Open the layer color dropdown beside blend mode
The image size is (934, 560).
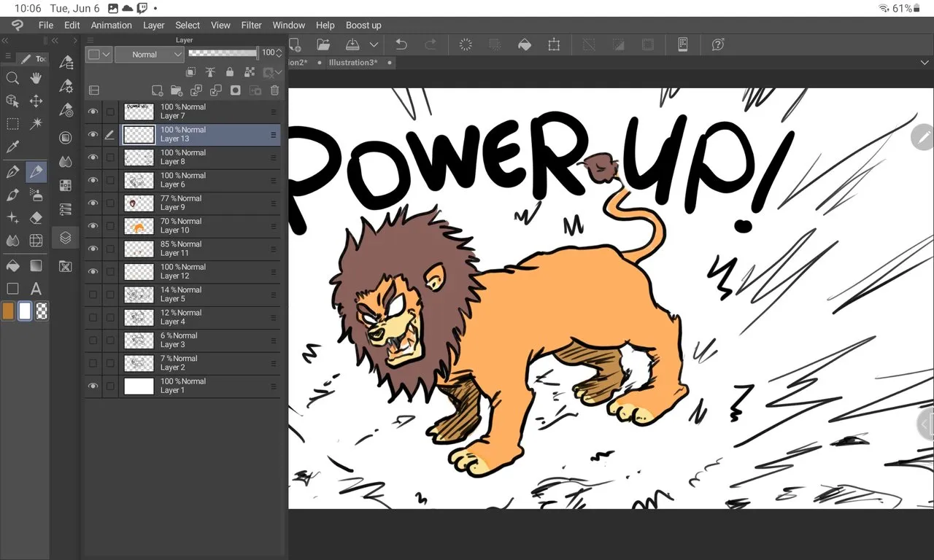(x=99, y=54)
